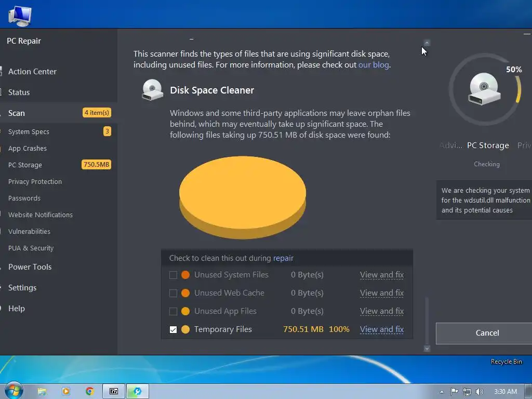Viewport: 532px width, 399px height.
Task: Click the 50% scan progress indicator
Action: 514,70
